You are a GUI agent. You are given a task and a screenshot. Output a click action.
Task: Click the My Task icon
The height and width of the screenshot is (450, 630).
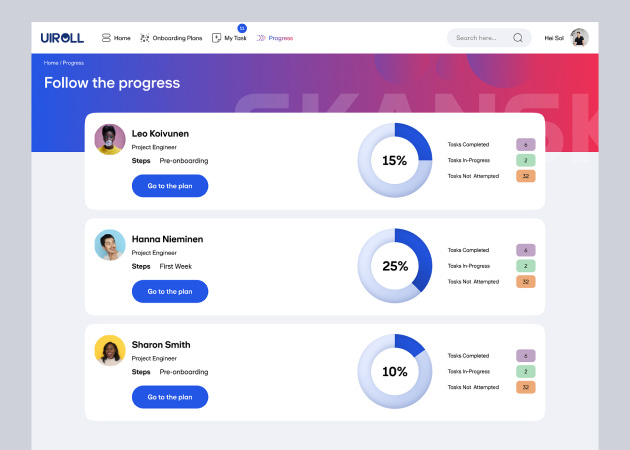pyautogui.click(x=216, y=38)
